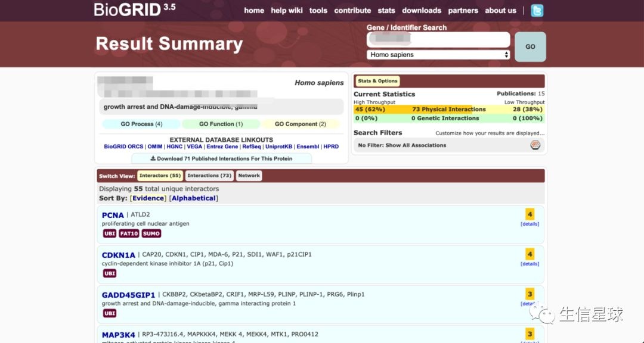Click the BioGRID 3.5 logo
The height and width of the screenshot is (343, 644).
[x=135, y=10]
